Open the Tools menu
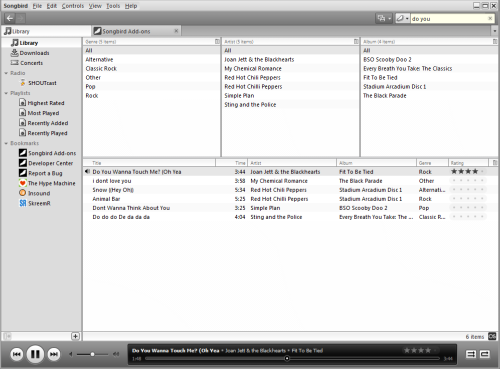 click(x=113, y=6)
